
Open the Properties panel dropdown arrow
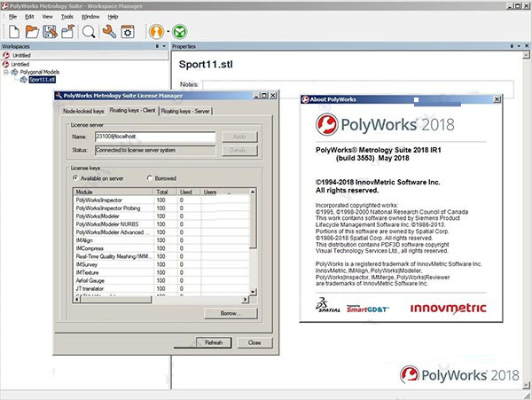[x=519, y=46]
